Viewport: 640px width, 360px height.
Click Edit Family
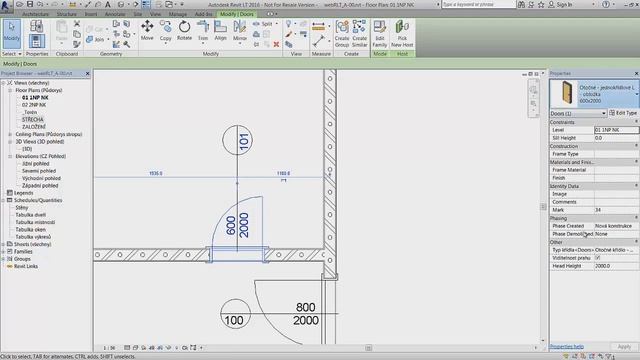(x=380, y=33)
